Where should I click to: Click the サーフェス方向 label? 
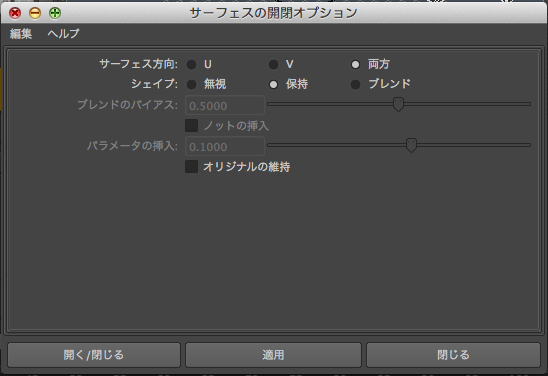tap(139, 64)
